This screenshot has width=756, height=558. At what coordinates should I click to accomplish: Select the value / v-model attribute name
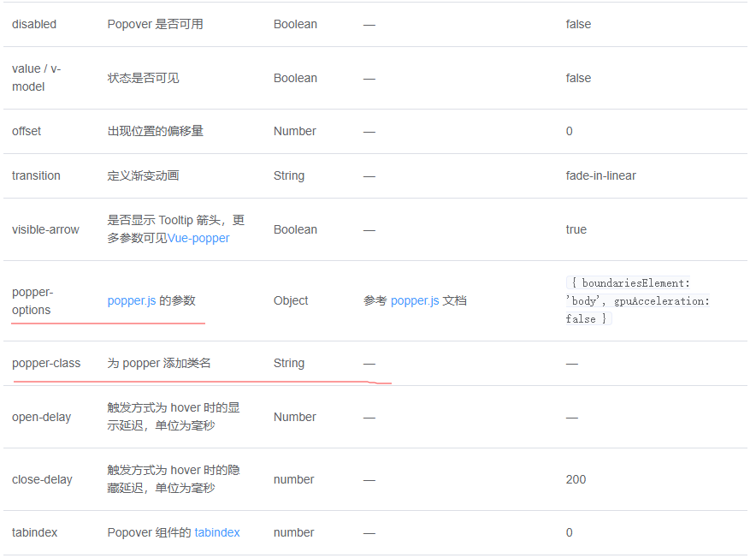[35, 78]
